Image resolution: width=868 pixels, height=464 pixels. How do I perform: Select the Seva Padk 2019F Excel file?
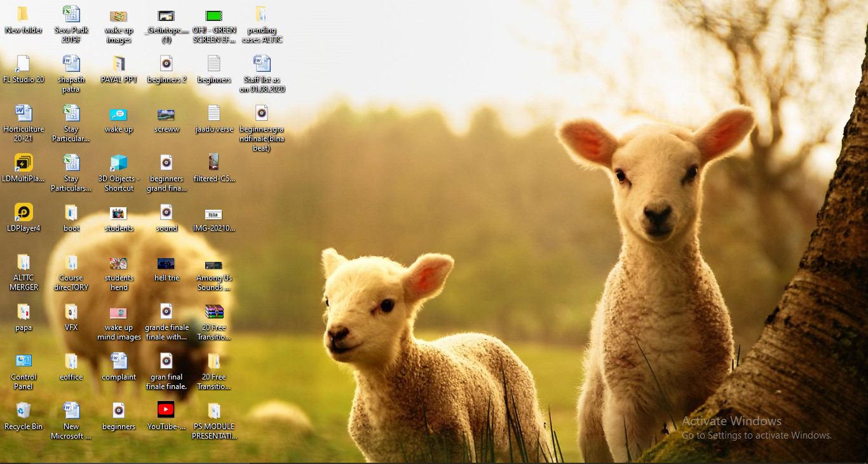[71, 14]
